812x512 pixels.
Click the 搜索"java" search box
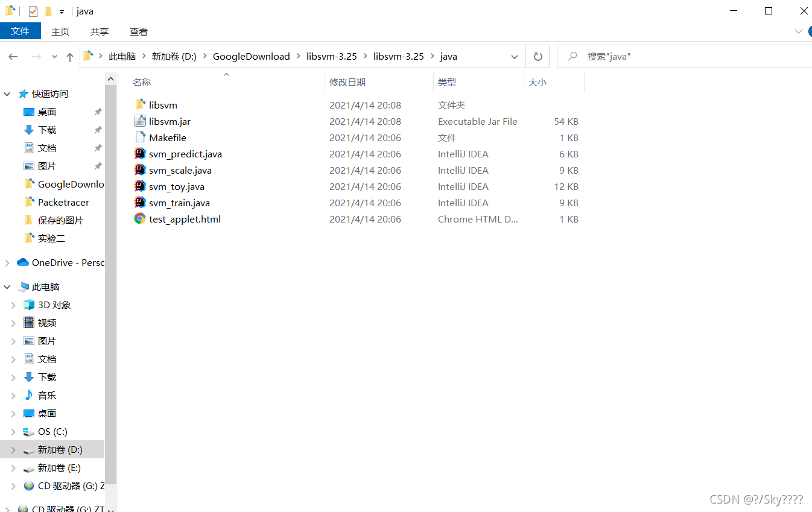pyautogui.click(x=684, y=57)
